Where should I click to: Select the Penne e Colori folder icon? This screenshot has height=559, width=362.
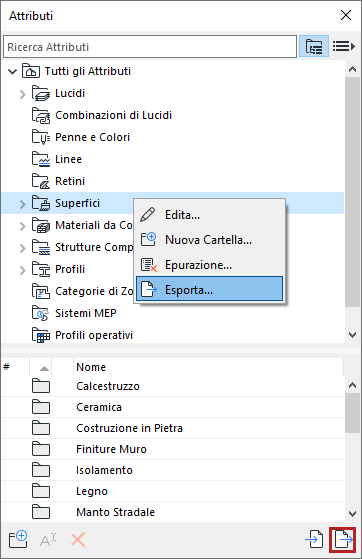click(41, 137)
